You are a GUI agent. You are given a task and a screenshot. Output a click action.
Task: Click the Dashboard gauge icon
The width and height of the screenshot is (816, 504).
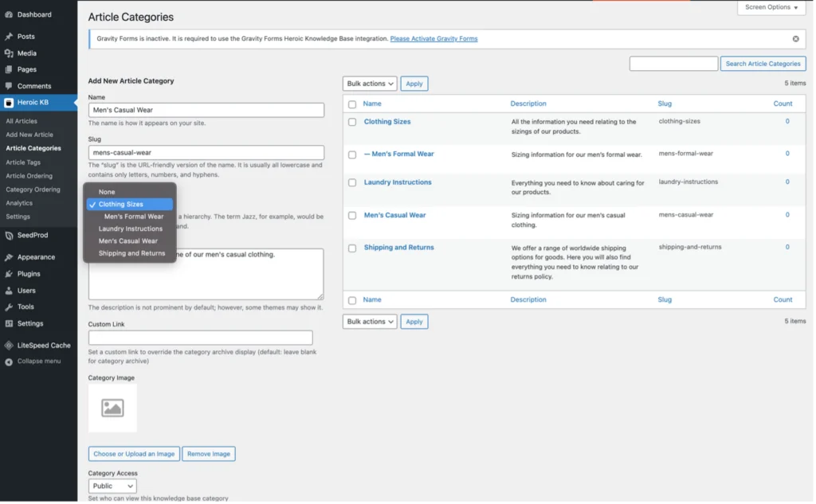(x=9, y=14)
